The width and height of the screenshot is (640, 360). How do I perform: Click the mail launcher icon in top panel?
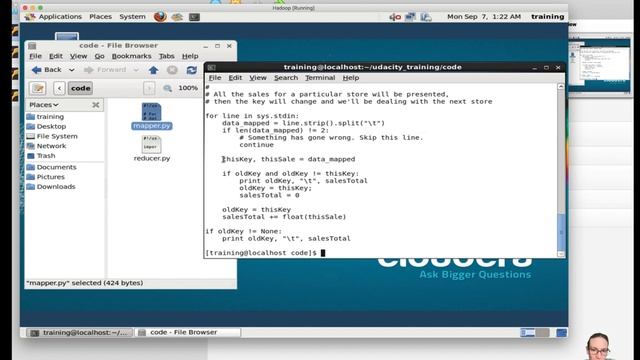177,17
